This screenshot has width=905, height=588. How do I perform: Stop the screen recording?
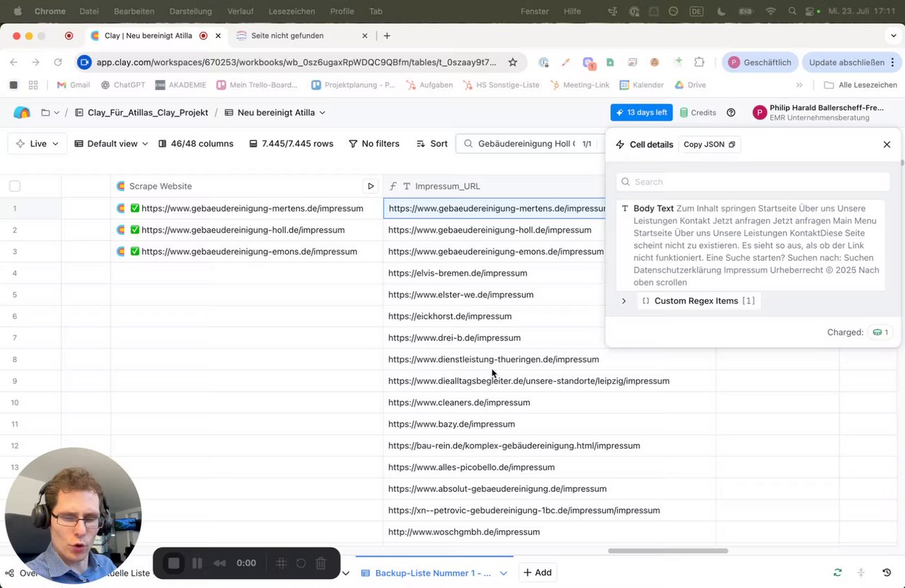[174, 563]
